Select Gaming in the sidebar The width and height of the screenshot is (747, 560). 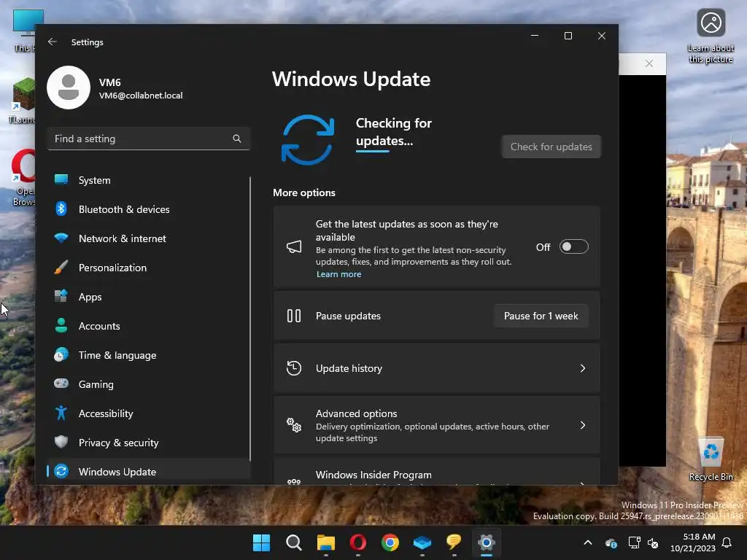click(149, 384)
